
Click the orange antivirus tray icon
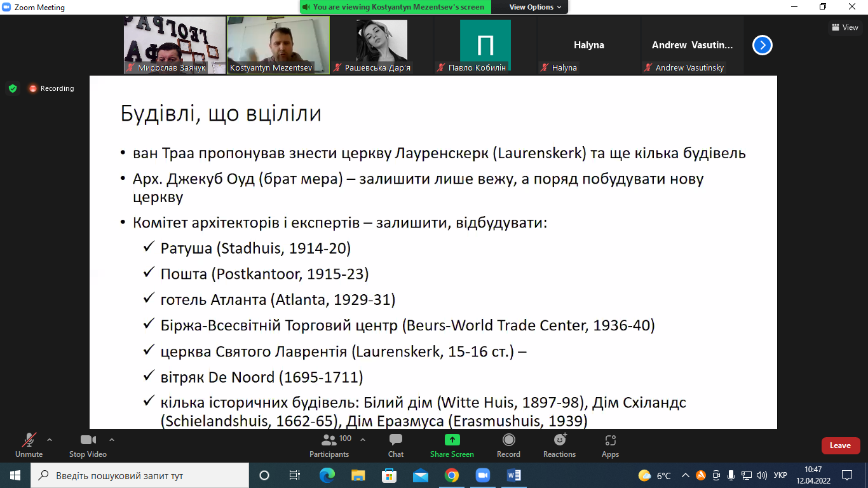[x=701, y=475]
